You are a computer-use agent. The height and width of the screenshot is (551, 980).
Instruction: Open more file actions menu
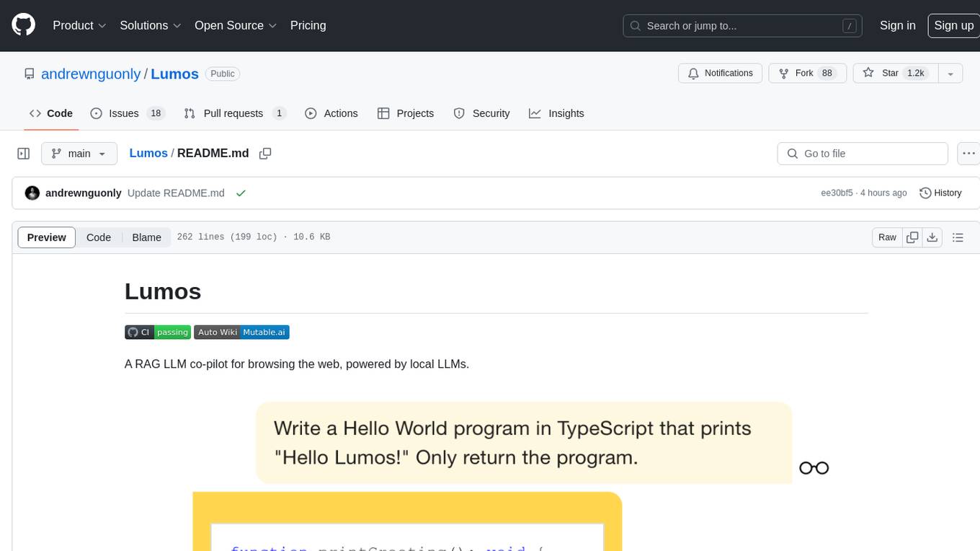(x=969, y=154)
